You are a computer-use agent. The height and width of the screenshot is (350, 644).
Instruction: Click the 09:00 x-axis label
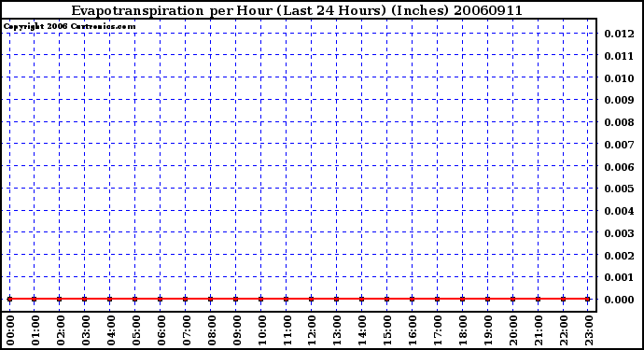(236, 330)
